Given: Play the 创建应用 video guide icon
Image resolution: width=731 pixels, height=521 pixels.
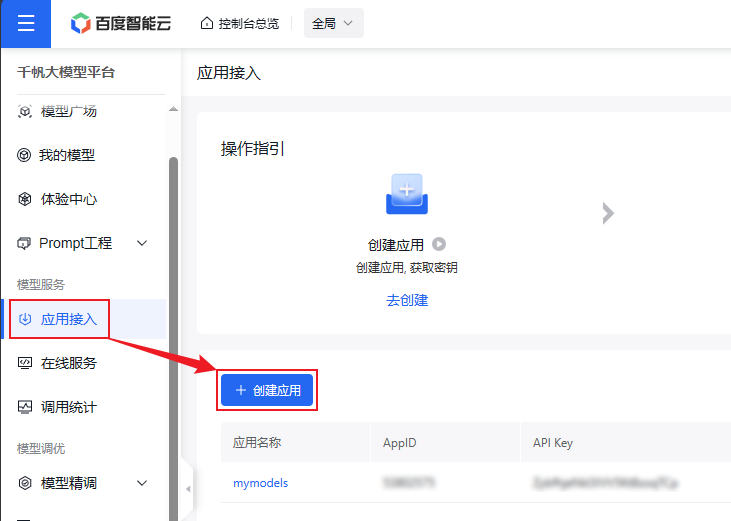Looking at the screenshot, I should point(439,244).
